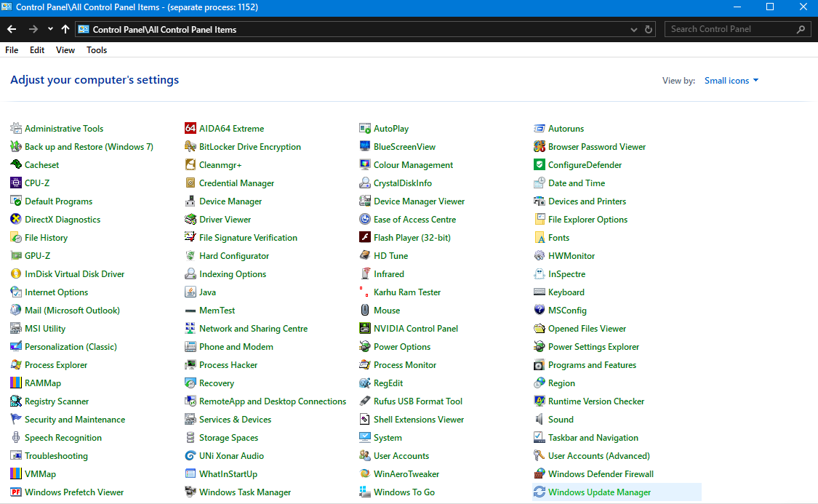This screenshot has height=504, width=818.
Task: Click the Windows Update Manager icon
Action: [540, 492]
